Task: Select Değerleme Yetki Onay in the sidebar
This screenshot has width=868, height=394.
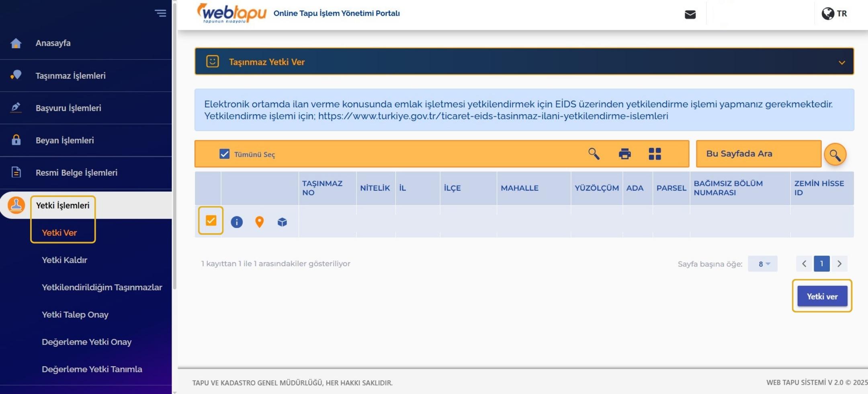Action: 87,342
